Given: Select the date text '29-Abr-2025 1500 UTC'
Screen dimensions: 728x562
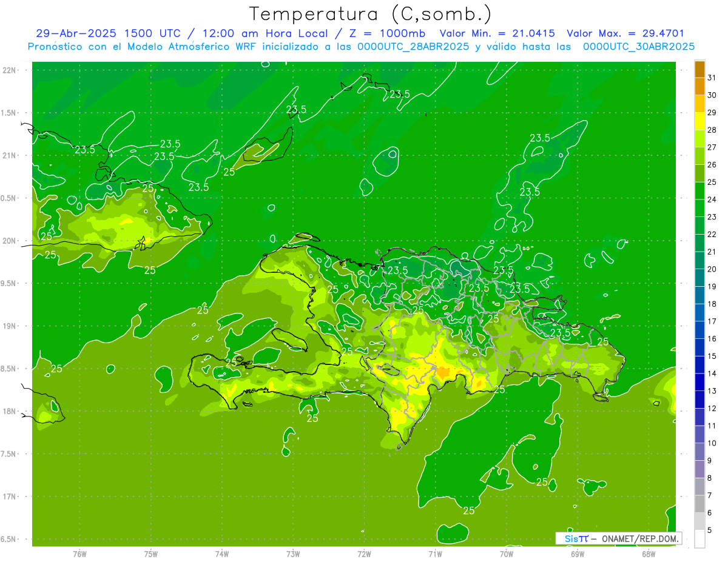Looking at the screenshot, I should 108,33.
